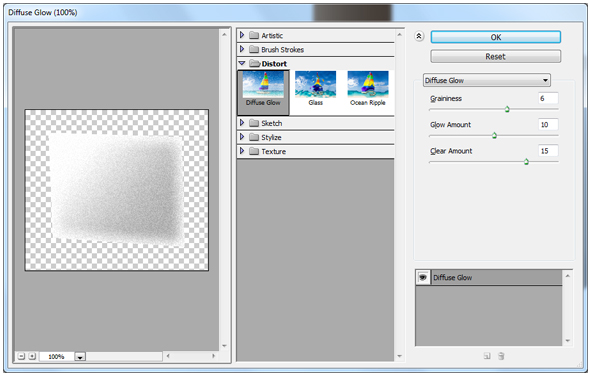The width and height of the screenshot is (590, 378).
Task: Select the Glass filter thumbnail
Action: point(315,88)
